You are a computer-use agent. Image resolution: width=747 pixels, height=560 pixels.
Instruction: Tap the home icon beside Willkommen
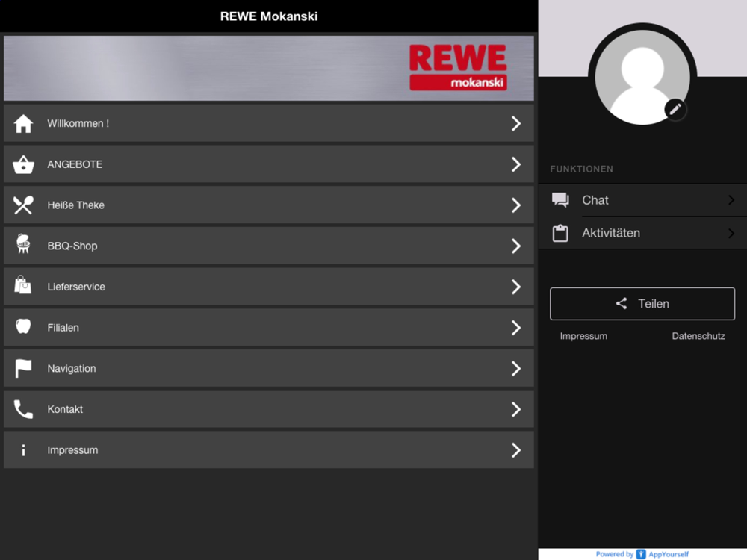pyautogui.click(x=23, y=124)
